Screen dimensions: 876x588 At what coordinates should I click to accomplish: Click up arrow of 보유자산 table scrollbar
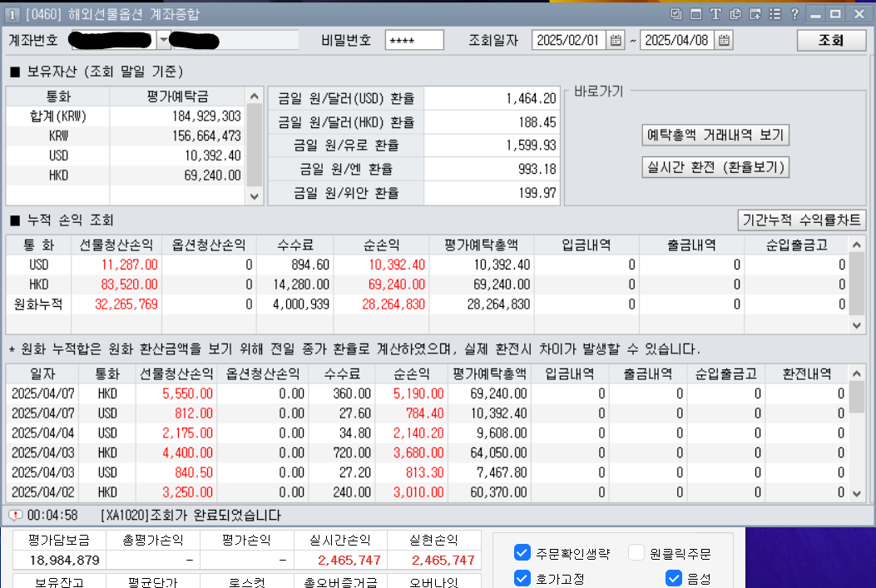pyautogui.click(x=255, y=96)
